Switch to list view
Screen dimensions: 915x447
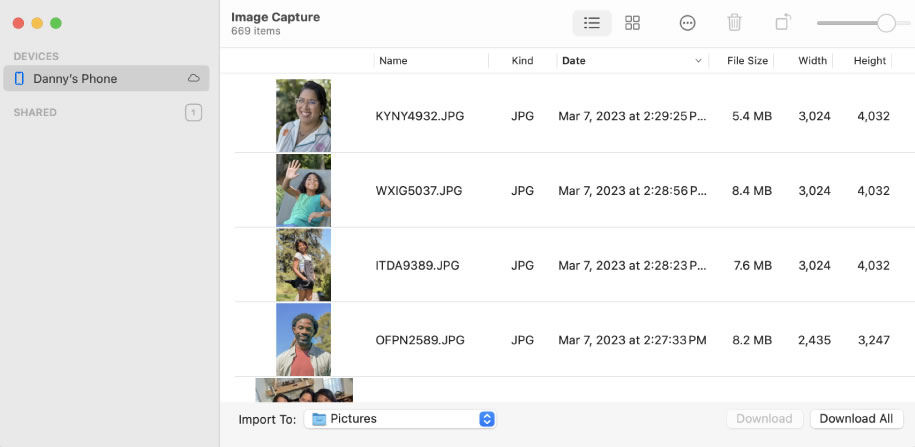pos(591,23)
